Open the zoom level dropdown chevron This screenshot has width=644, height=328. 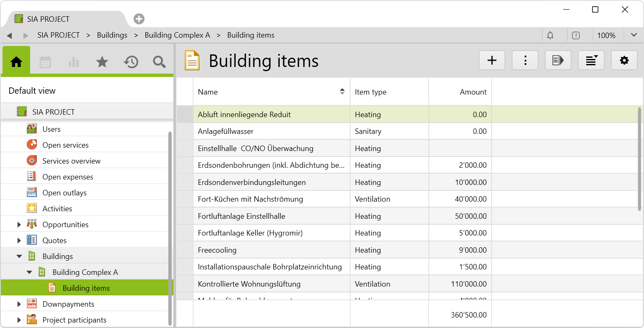click(634, 36)
